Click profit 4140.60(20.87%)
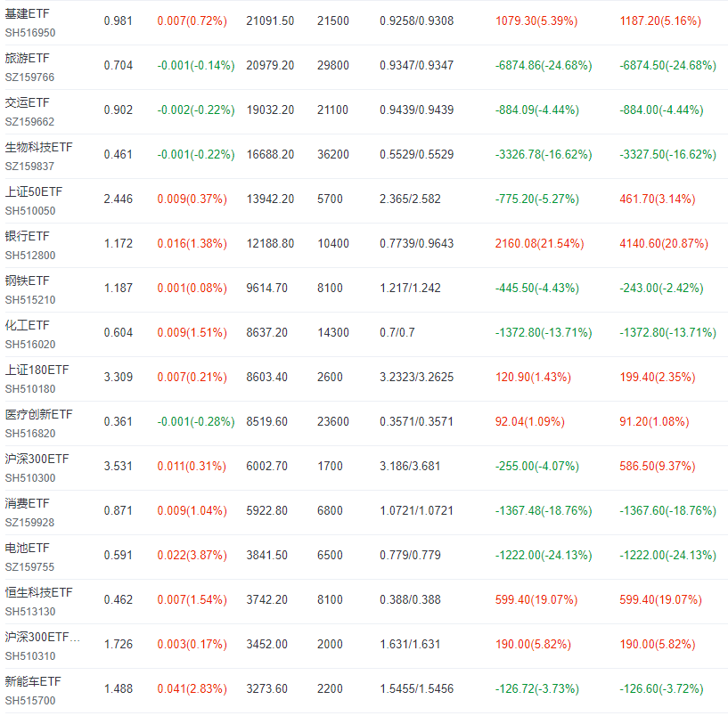Image resolution: width=728 pixels, height=716 pixels. [x=664, y=244]
